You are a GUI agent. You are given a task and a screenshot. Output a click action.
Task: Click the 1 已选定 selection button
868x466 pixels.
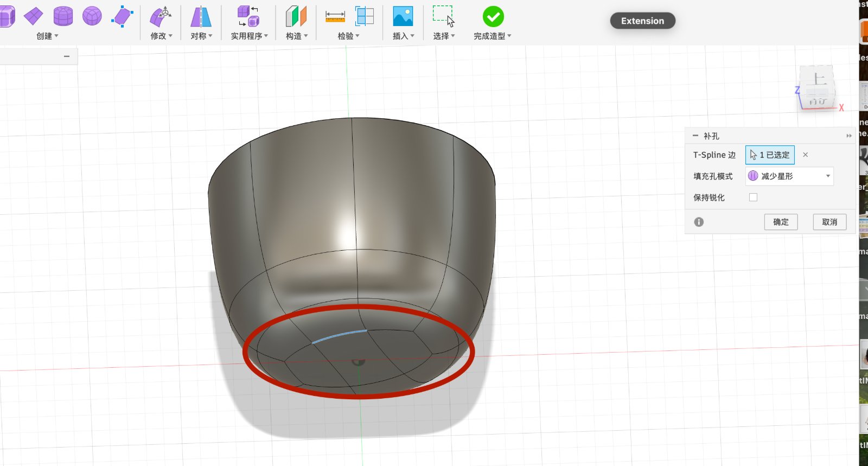[x=770, y=155]
